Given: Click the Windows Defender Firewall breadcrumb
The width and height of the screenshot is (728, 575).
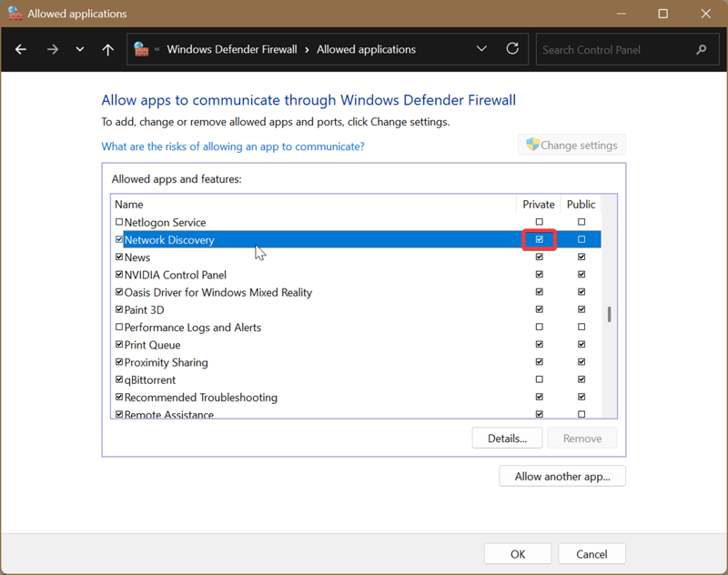Looking at the screenshot, I should pyautogui.click(x=232, y=49).
